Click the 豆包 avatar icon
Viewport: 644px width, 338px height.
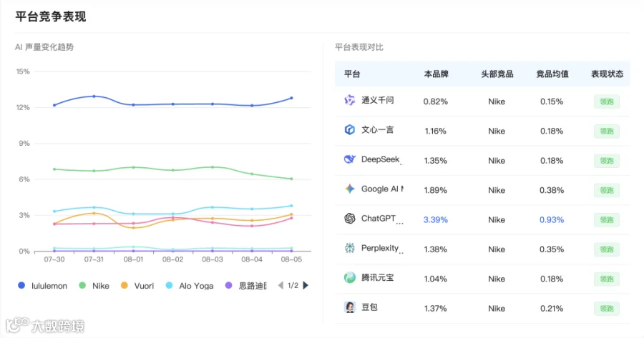pyautogui.click(x=349, y=307)
